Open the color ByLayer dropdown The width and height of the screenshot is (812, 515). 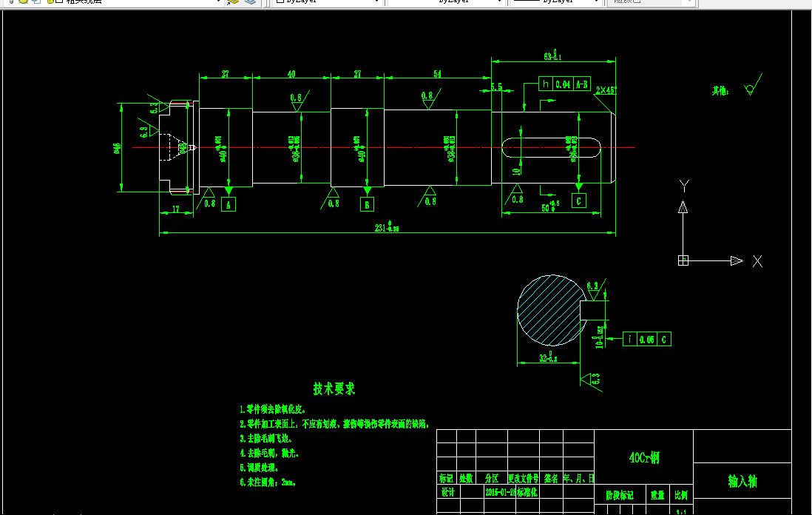[328, 1]
